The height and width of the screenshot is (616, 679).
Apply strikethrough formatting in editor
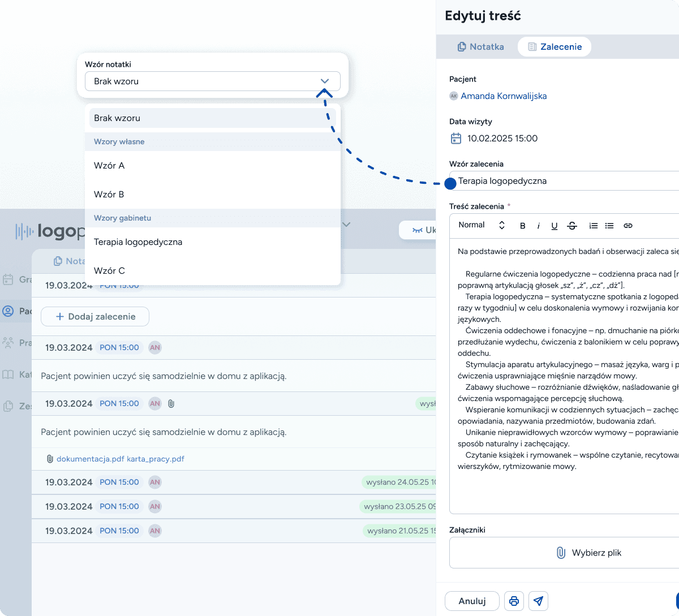572,226
